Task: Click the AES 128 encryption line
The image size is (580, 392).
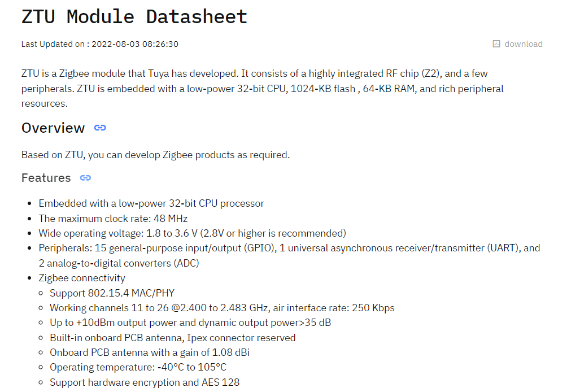Action: point(145,382)
